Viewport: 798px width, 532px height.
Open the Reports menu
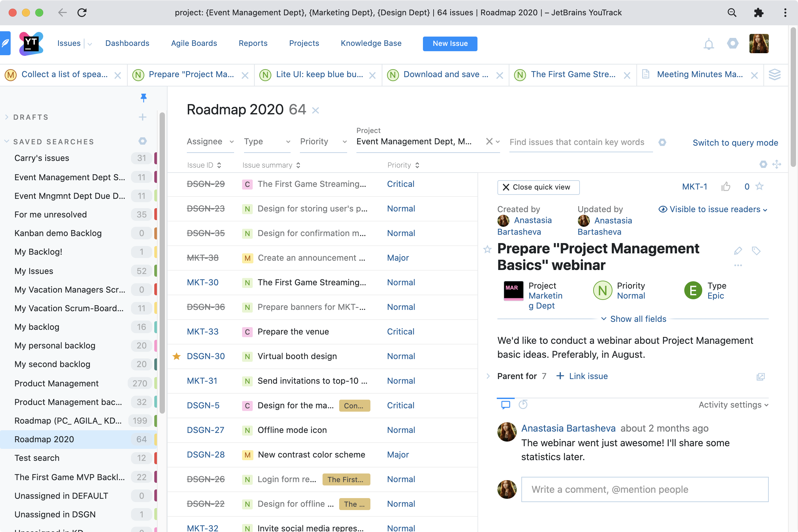click(x=253, y=44)
